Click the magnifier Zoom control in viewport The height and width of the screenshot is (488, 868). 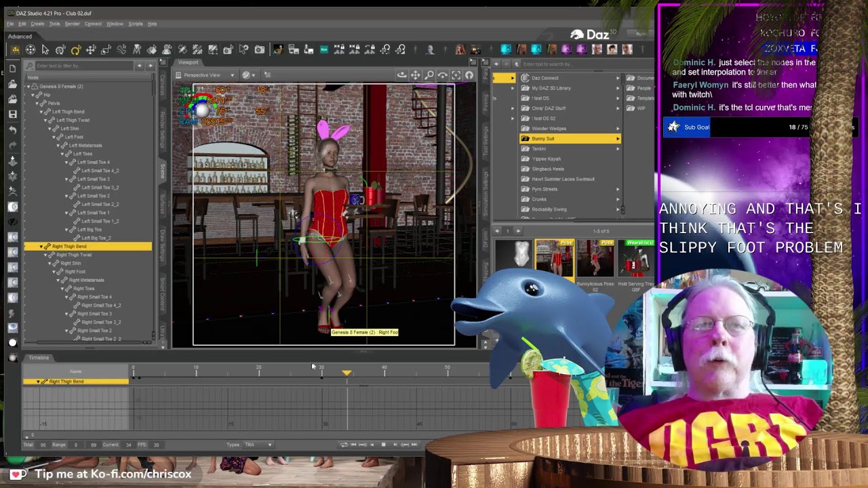click(429, 75)
